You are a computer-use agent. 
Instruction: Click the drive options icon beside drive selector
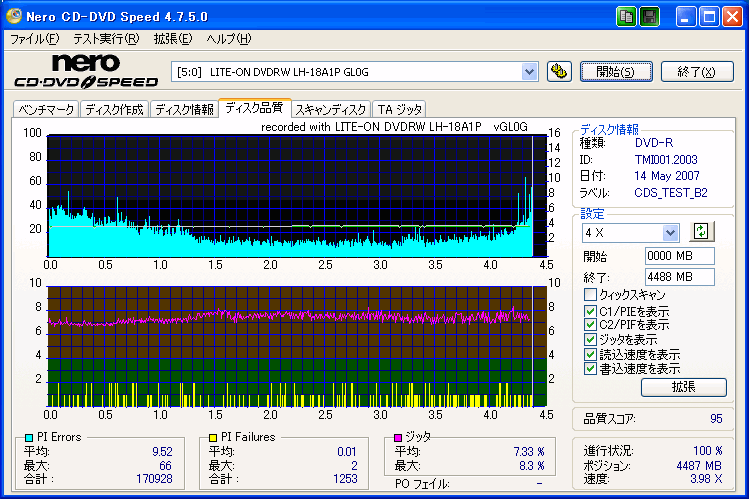559,72
